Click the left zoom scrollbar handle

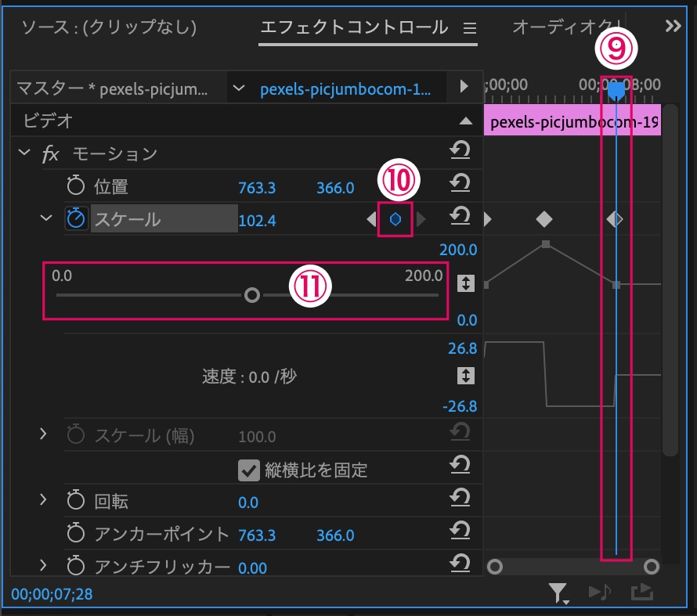tap(495, 567)
